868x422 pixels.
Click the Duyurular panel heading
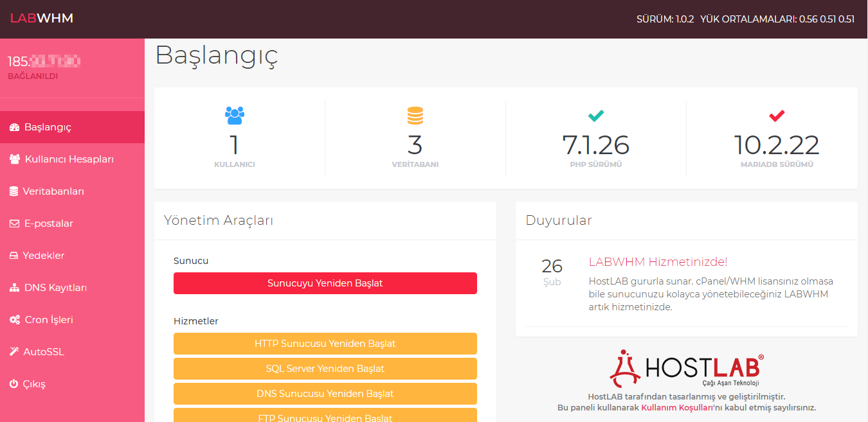559,220
